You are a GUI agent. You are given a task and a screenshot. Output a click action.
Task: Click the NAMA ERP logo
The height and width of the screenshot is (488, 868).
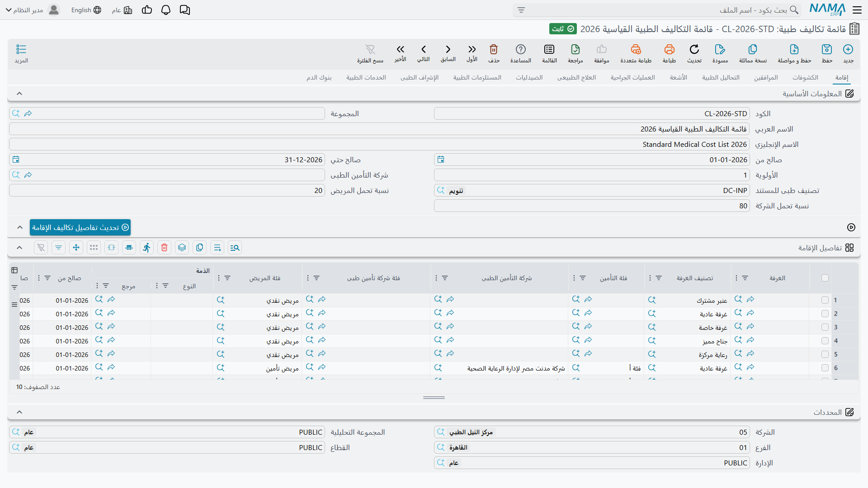pyautogui.click(x=827, y=10)
